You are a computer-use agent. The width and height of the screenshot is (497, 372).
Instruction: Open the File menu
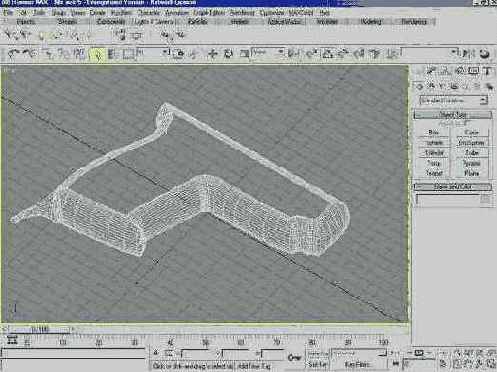[7, 13]
